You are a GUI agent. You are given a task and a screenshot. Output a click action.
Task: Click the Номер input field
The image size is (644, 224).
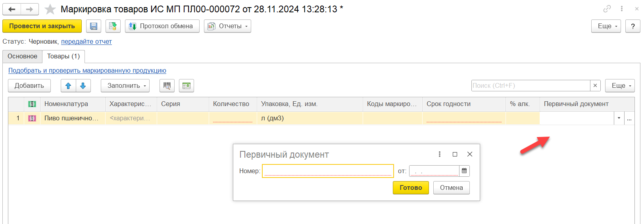(x=328, y=171)
